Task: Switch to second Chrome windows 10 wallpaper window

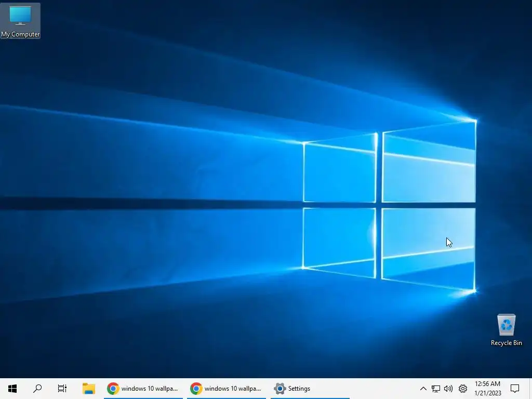Action: pyautogui.click(x=227, y=389)
